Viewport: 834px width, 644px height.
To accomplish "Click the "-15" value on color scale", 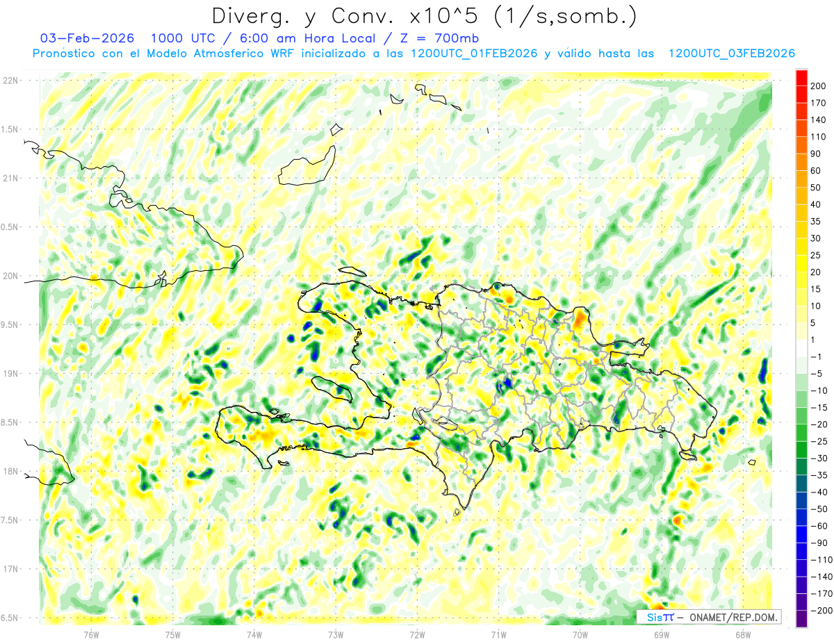I will click(x=818, y=407).
